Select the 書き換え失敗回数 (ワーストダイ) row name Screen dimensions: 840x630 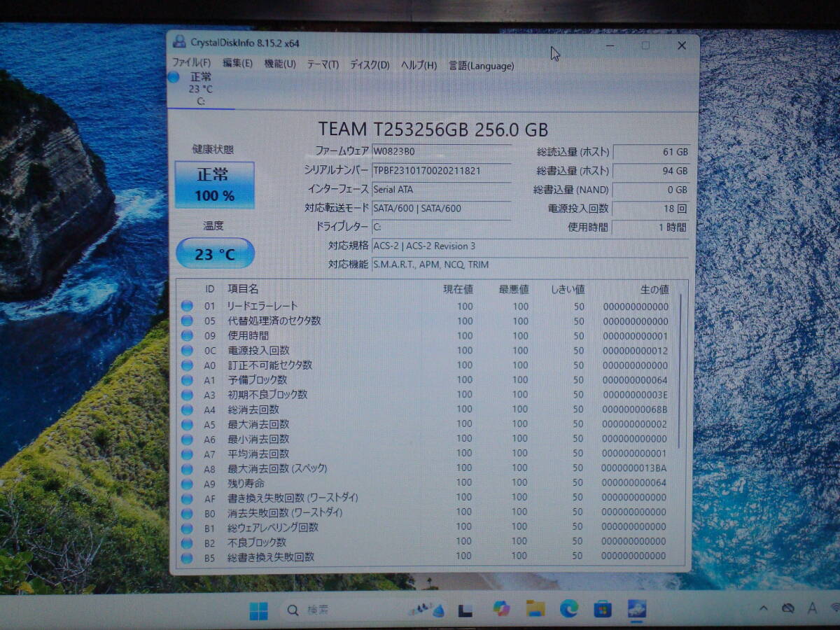point(293,498)
